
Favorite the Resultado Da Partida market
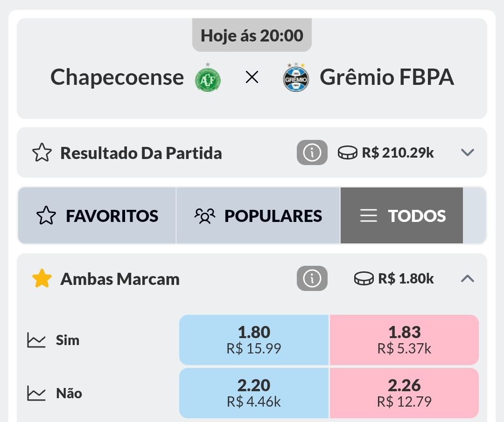click(x=42, y=153)
